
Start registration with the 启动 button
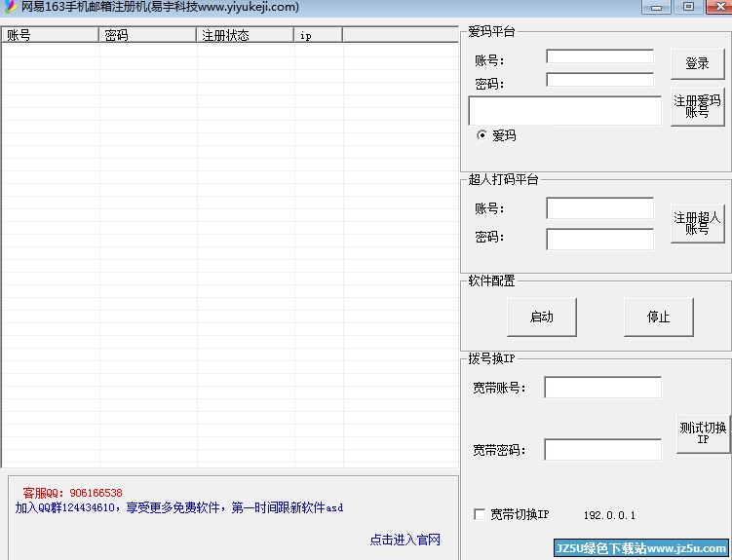tap(542, 317)
